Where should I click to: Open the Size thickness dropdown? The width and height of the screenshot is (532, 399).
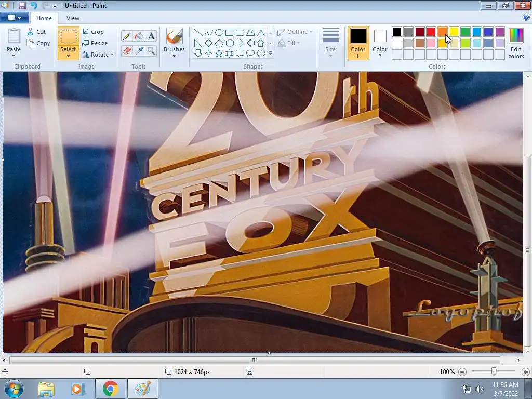(x=330, y=43)
